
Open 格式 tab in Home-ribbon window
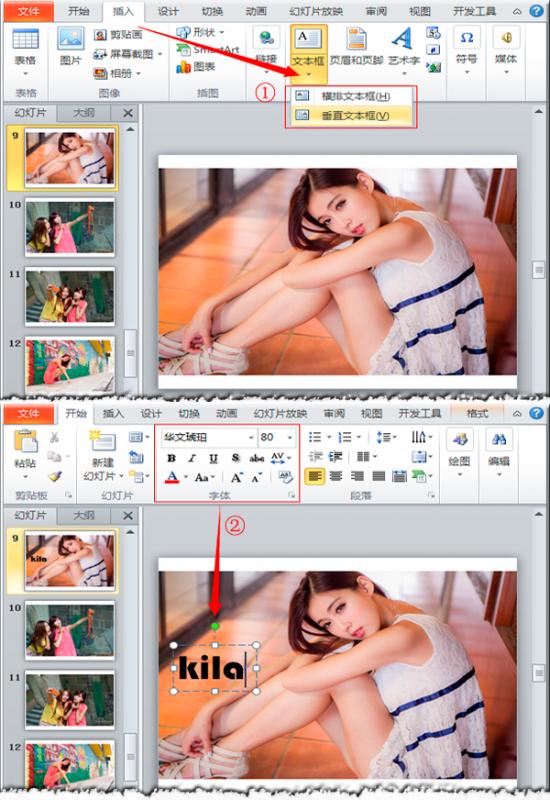[477, 414]
